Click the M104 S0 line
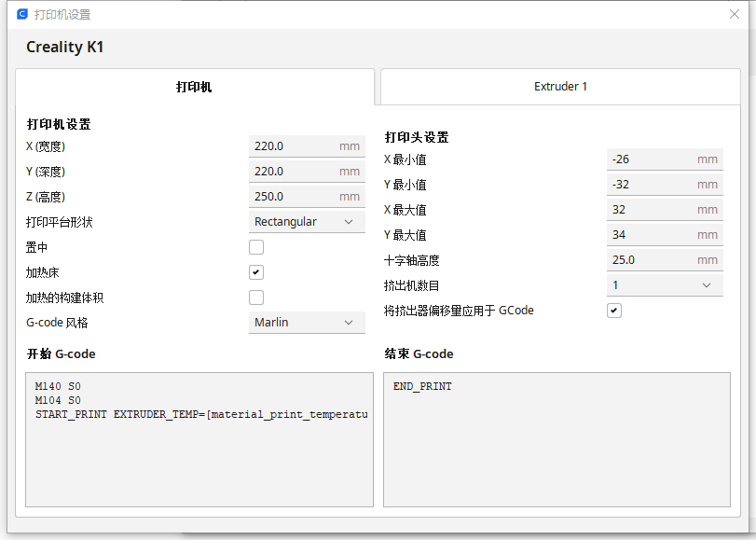Viewport: 756px width, 540px height. (x=58, y=400)
